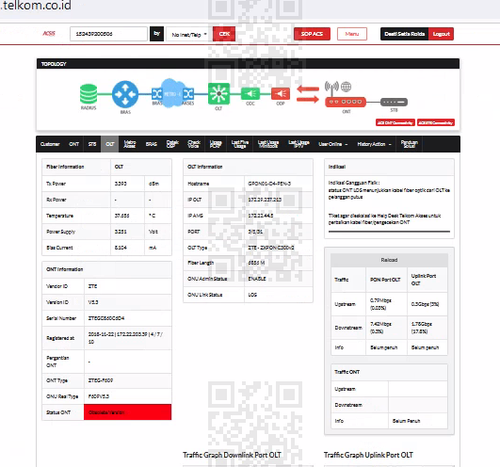
Task: Click the Traffic Graph Downlink Port OLT heading
Action: [x=232, y=455]
